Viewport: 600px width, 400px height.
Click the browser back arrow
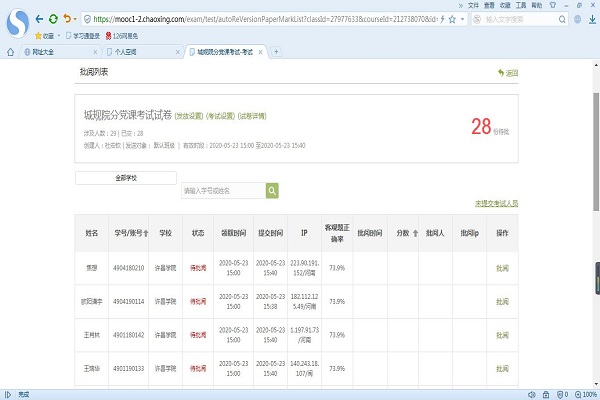coord(37,18)
